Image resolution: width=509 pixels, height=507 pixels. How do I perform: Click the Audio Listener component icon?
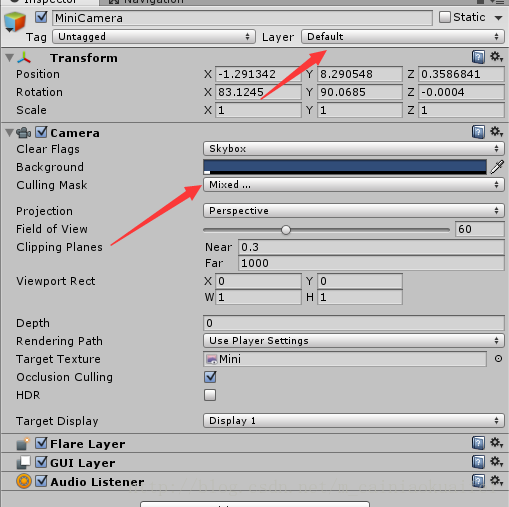tap(24, 481)
